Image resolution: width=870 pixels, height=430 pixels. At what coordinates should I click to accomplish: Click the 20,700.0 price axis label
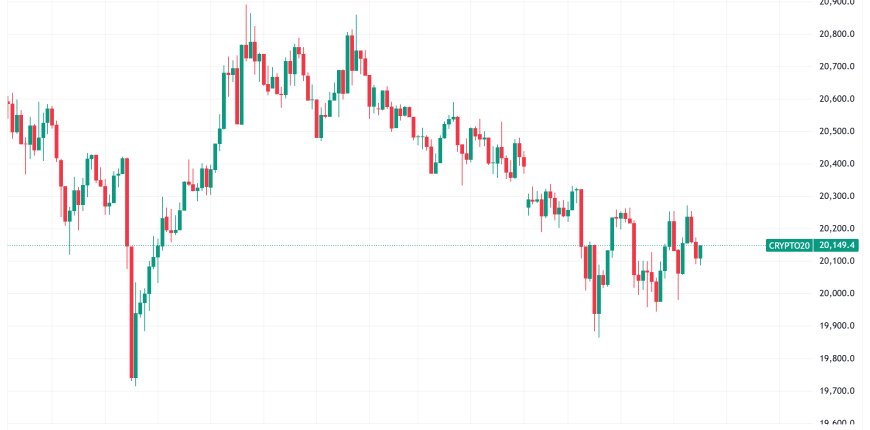point(838,67)
